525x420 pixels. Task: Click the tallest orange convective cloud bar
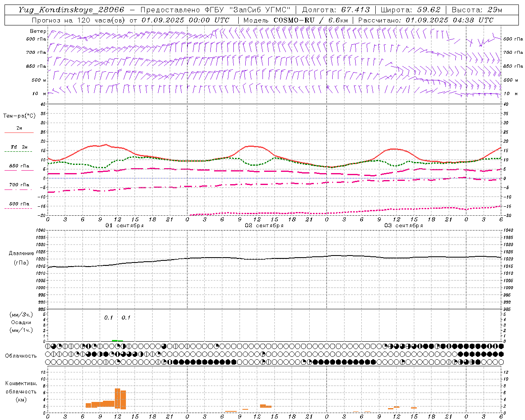click(117, 398)
